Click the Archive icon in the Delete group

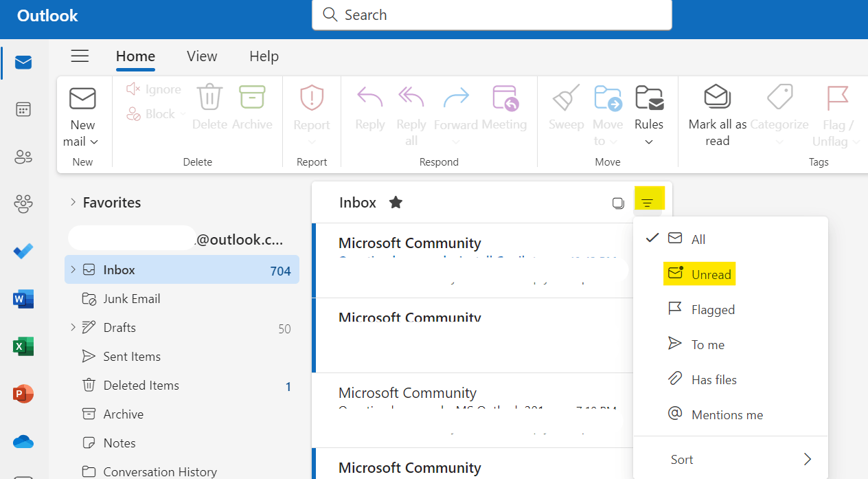click(x=252, y=98)
